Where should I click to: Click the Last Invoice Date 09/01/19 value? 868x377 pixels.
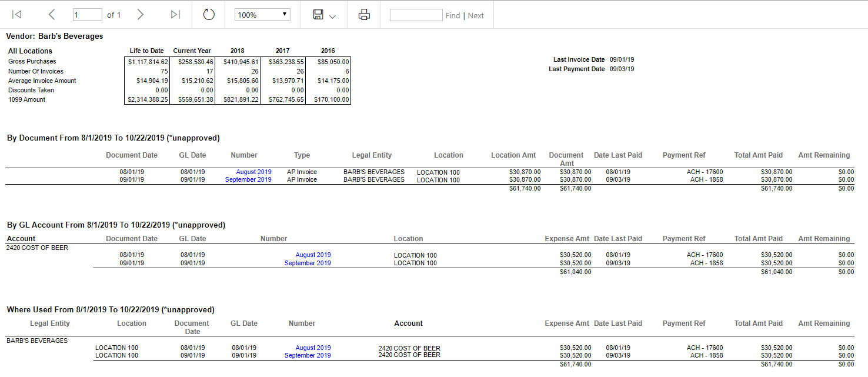click(x=622, y=59)
